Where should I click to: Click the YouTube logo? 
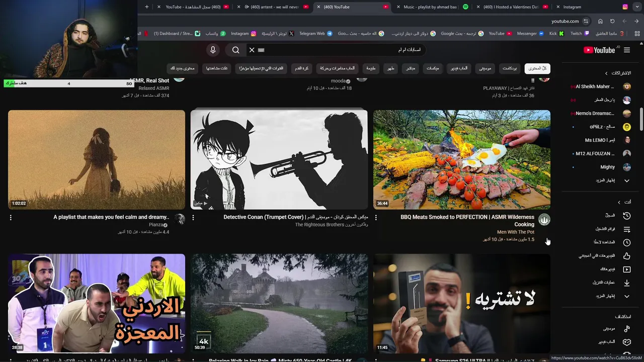click(x=599, y=50)
